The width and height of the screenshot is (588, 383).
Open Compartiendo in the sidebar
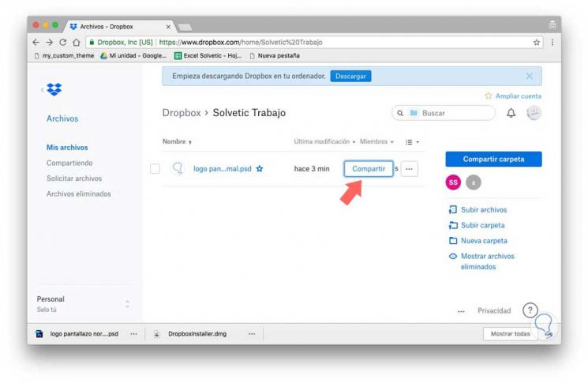(69, 163)
